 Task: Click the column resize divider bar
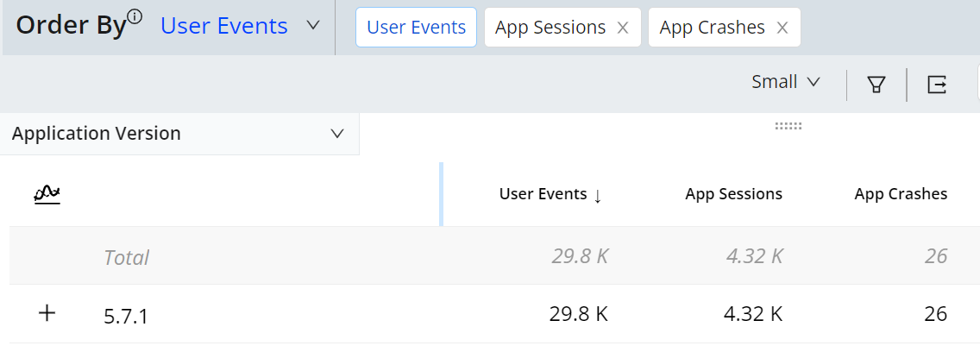tap(441, 194)
